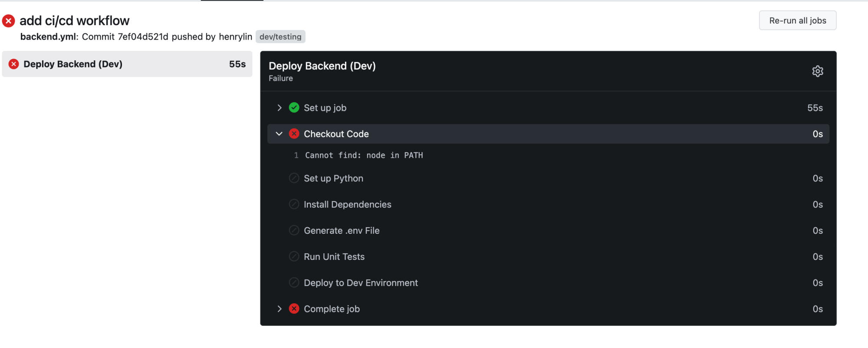This screenshot has width=868, height=348.
Task: Click the red failure icon beside Complete job
Action: (x=294, y=309)
